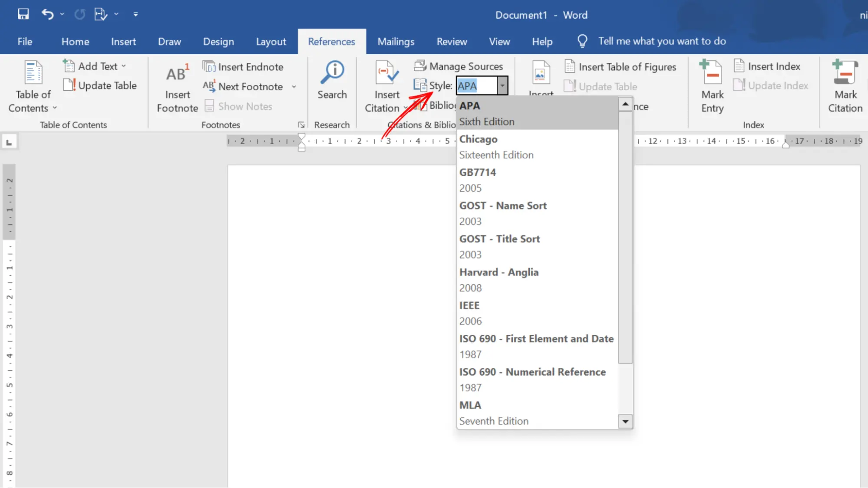Open the File menu
The image size is (868, 488).
coord(25,42)
